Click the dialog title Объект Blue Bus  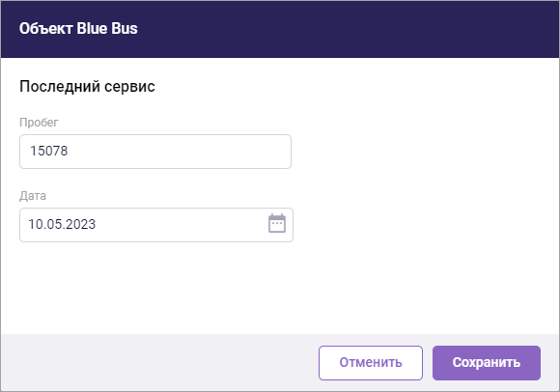tap(78, 29)
